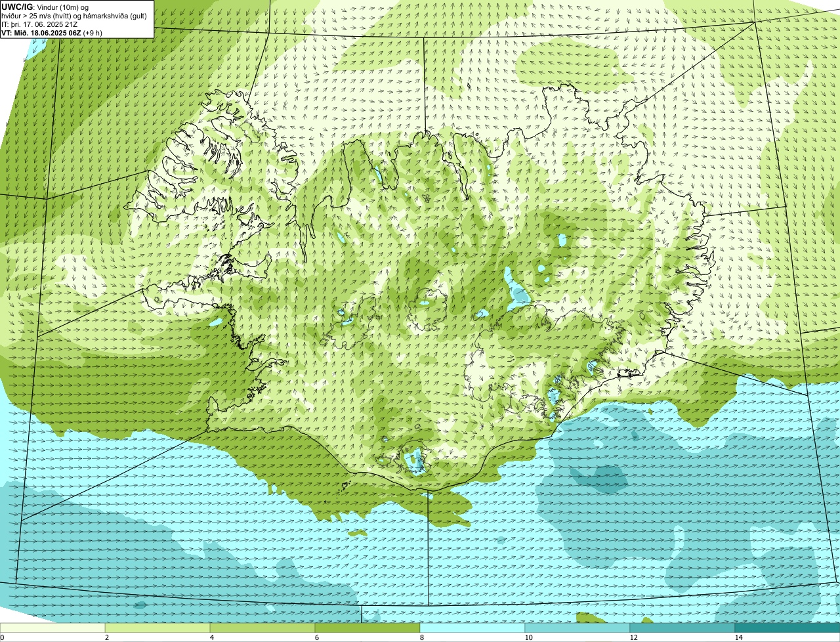Click the scale label "0"
Viewport: 840px width, 642px height.
click(x=2, y=637)
